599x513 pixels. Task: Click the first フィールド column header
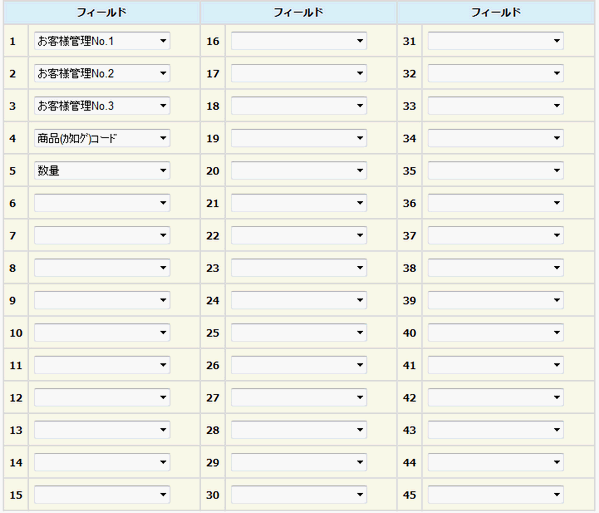point(102,13)
